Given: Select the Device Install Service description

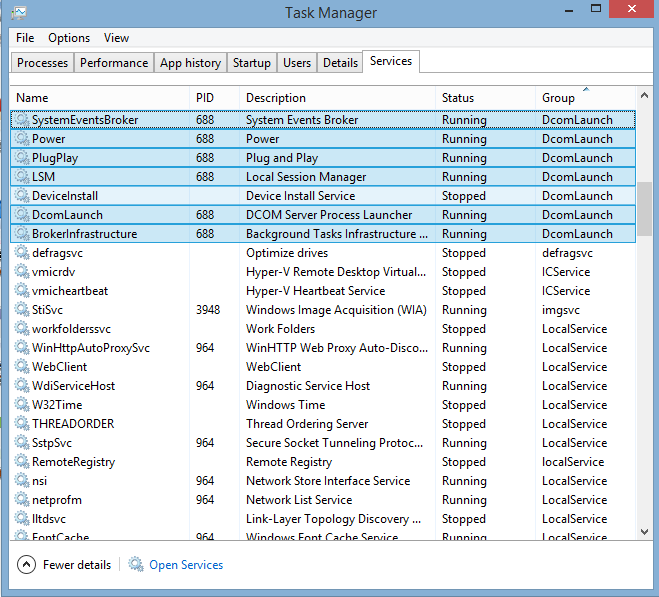Looking at the screenshot, I should click(301, 195).
